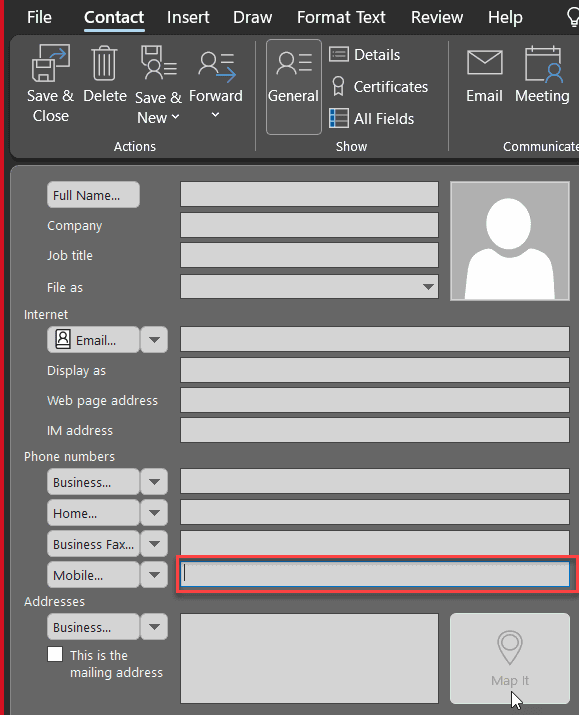The image size is (579, 715).
Task: Open the All Fields view
Action: point(372,119)
